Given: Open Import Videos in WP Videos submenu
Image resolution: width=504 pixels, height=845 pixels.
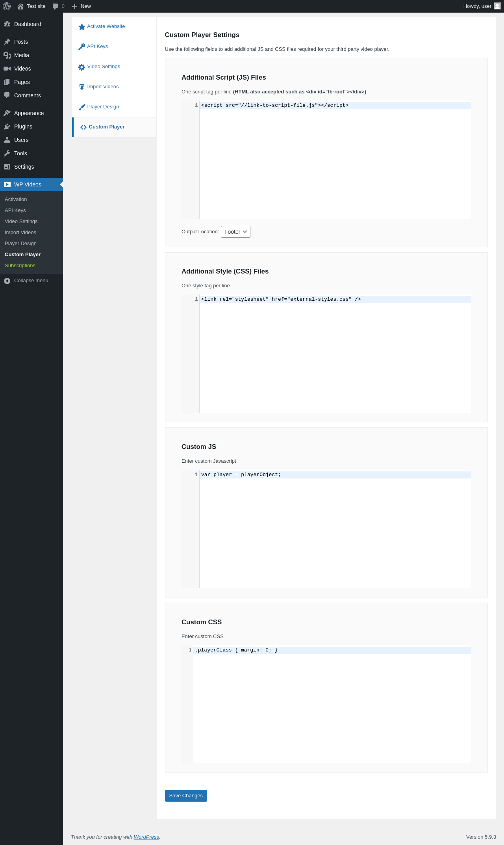Looking at the screenshot, I should [20, 233].
